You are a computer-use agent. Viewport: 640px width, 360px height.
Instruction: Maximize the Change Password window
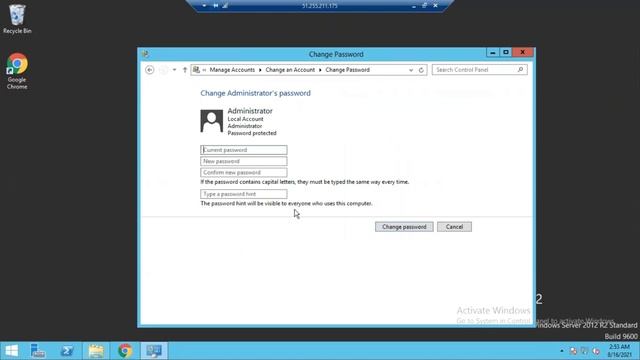coord(506,52)
